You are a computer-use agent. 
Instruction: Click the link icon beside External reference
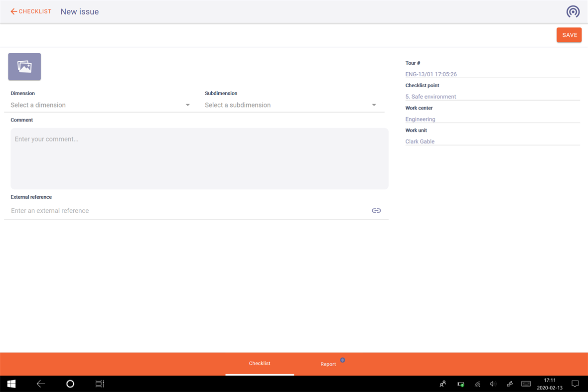[x=376, y=210]
